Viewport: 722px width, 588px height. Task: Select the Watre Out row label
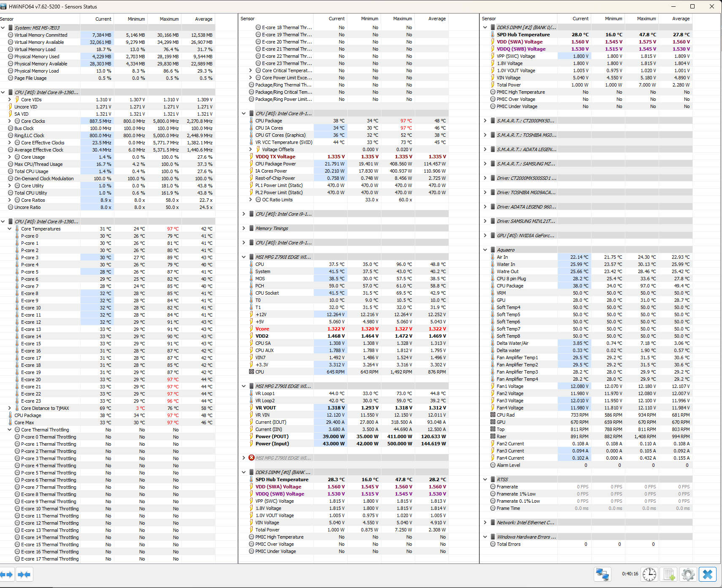[508, 271]
